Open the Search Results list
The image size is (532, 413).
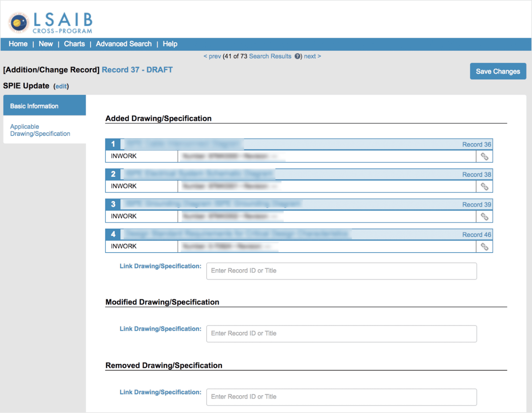click(270, 56)
